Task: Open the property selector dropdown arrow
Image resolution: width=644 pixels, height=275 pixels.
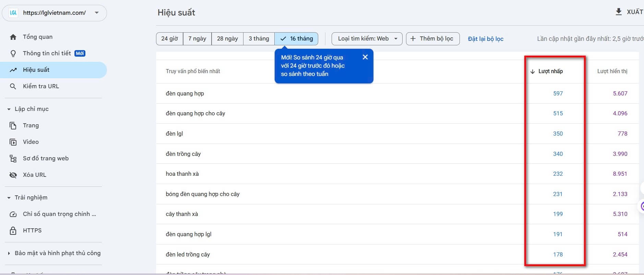Action: pyautogui.click(x=97, y=13)
